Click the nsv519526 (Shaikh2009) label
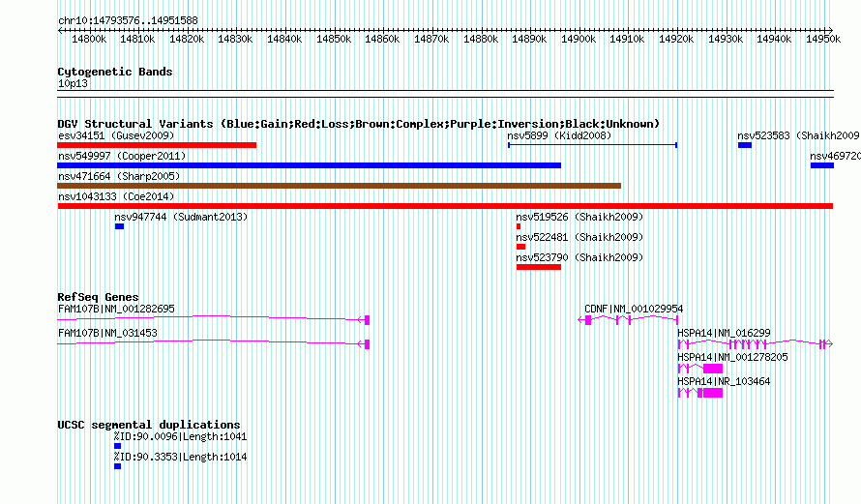The height and width of the screenshot is (504, 861). click(579, 217)
